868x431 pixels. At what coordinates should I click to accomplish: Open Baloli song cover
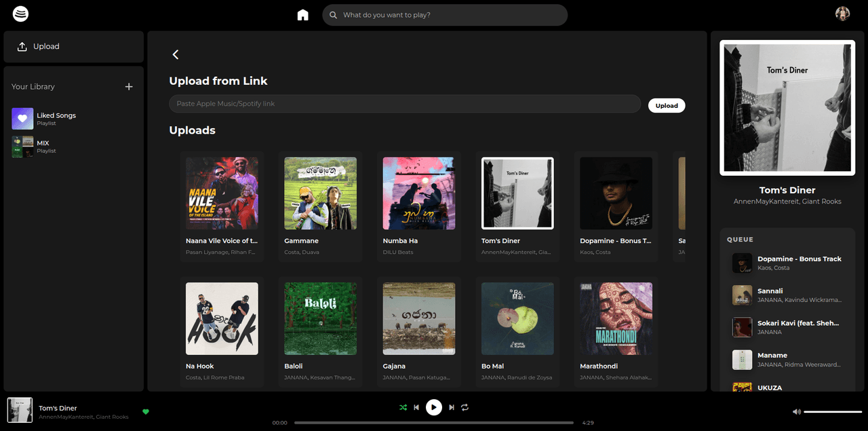pyautogui.click(x=320, y=318)
